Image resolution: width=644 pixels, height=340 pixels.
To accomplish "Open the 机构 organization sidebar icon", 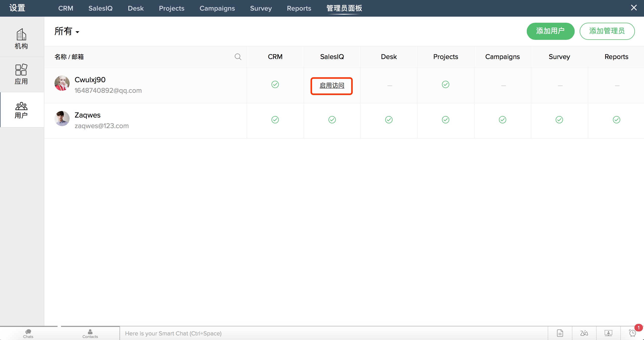I will coord(21,39).
